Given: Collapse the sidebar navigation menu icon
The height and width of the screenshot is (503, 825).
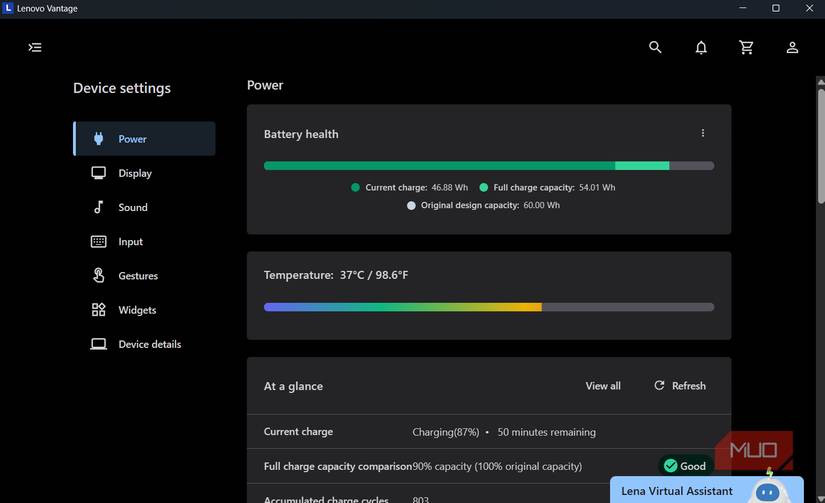Looking at the screenshot, I should pyautogui.click(x=35, y=47).
